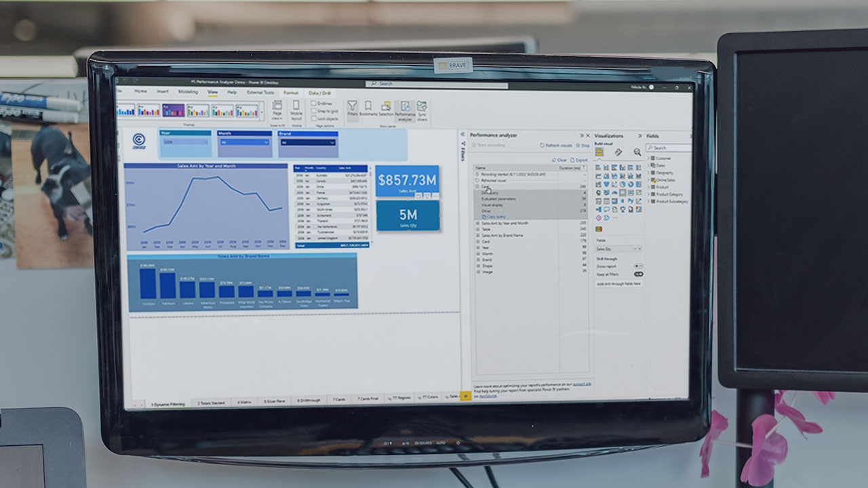Add a new report page
Viewport: 868px width, 488px height.
(465, 396)
